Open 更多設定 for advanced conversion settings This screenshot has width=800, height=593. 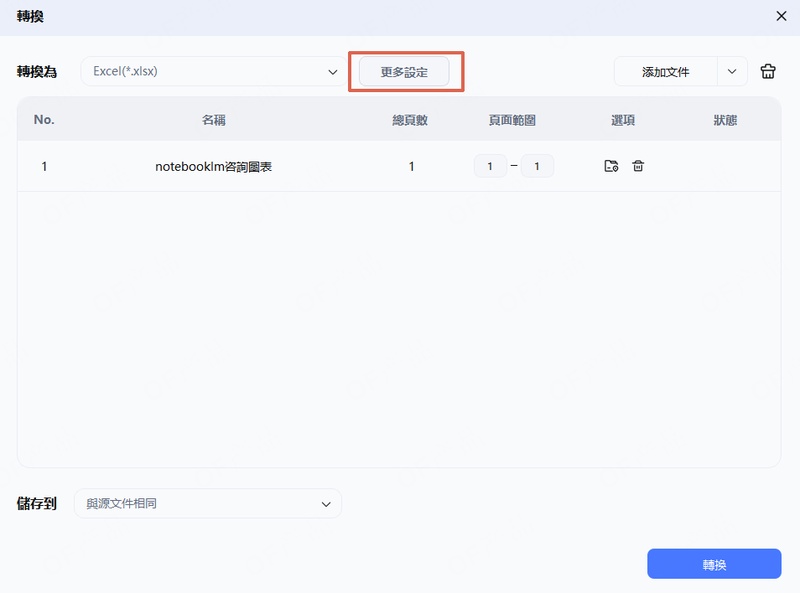coord(405,71)
